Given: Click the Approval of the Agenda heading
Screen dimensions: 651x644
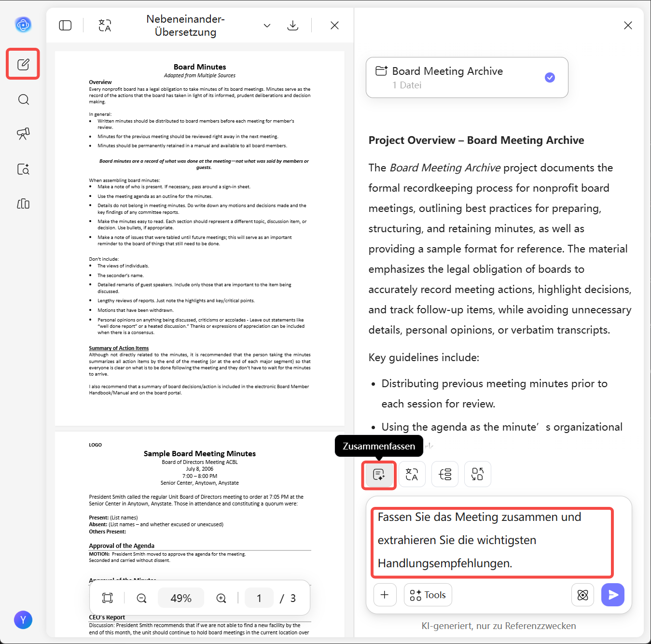Looking at the screenshot, I should click(122, 546).
